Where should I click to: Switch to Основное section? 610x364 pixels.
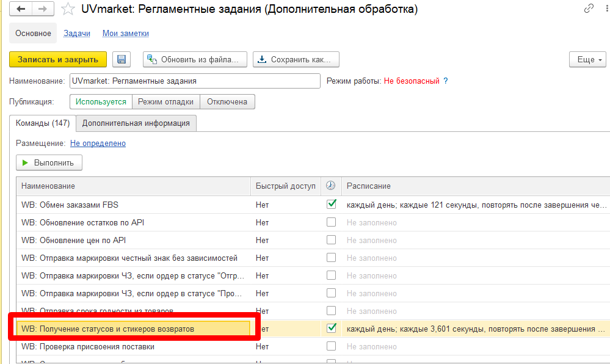[33, 33]
